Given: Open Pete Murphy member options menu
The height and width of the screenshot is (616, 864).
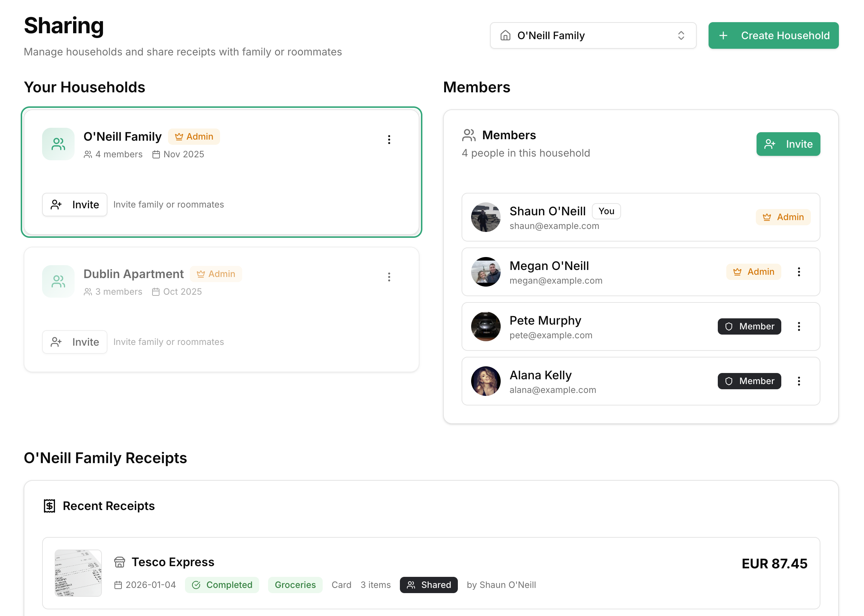Looking at the screenshot, I should point(798,326).
